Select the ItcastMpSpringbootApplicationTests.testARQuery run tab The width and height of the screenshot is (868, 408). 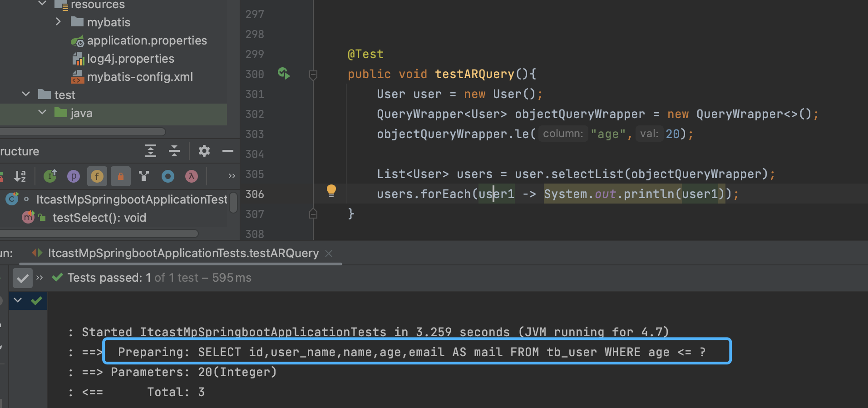coord(183,254)
